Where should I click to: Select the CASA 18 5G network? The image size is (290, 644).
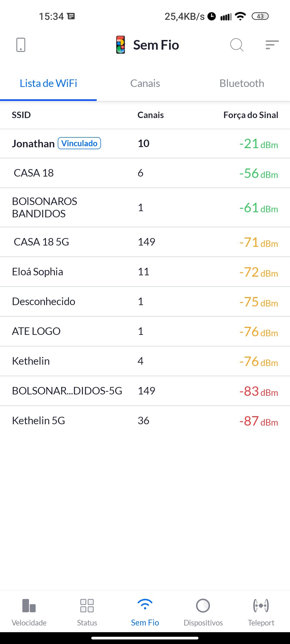tap(41, 242)
